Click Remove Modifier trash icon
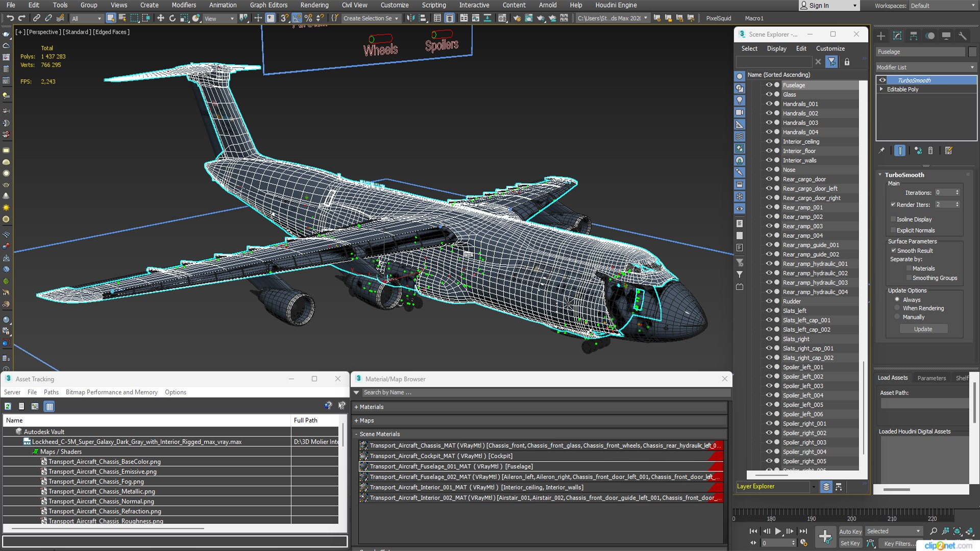The height and width of the screenshot is (551, 980). [930, 151]
